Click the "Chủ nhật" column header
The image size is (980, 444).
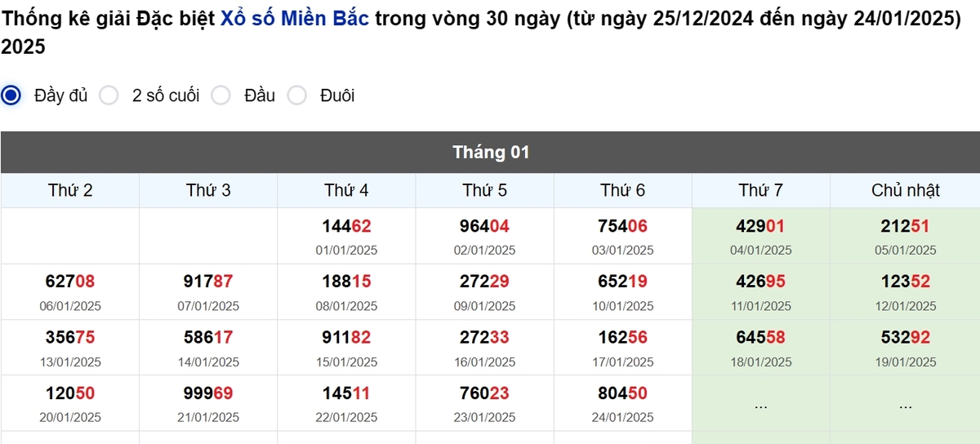click(x=905, y=190)
